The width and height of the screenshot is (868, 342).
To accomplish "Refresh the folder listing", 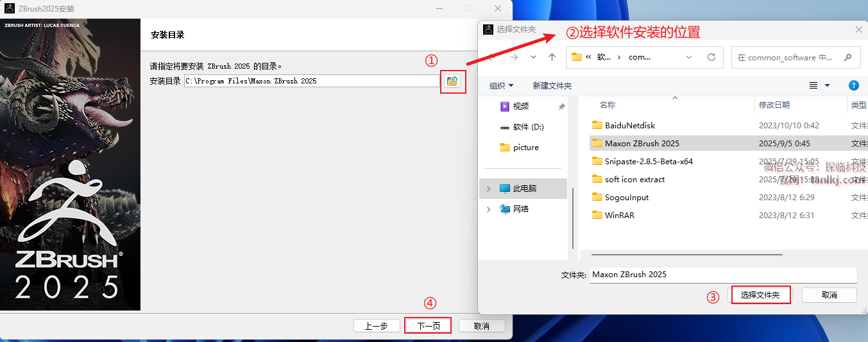I will pyautogui.click(x=711, y=57).
